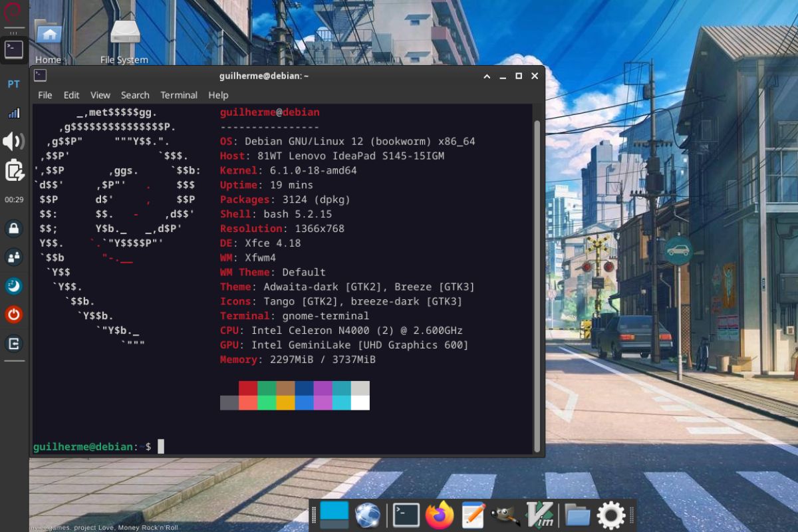Click the CPU line Intel Celeron N4000

(x=341, y=332)
